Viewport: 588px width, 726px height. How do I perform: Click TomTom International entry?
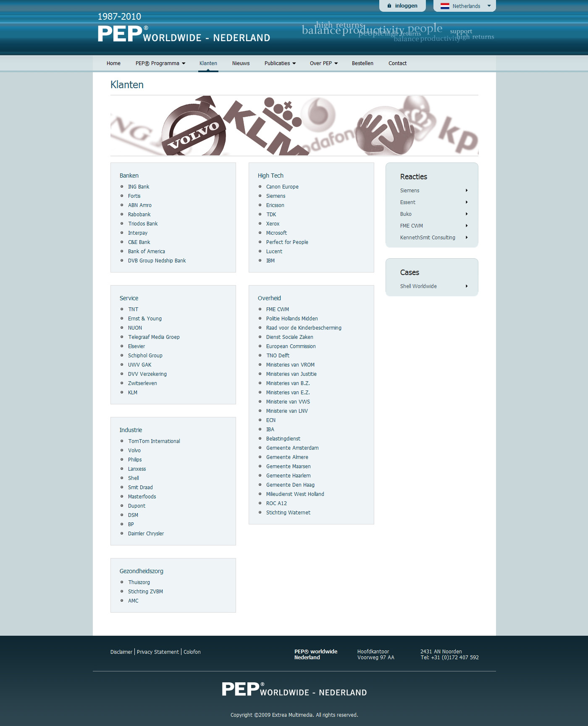pos(154,441)
